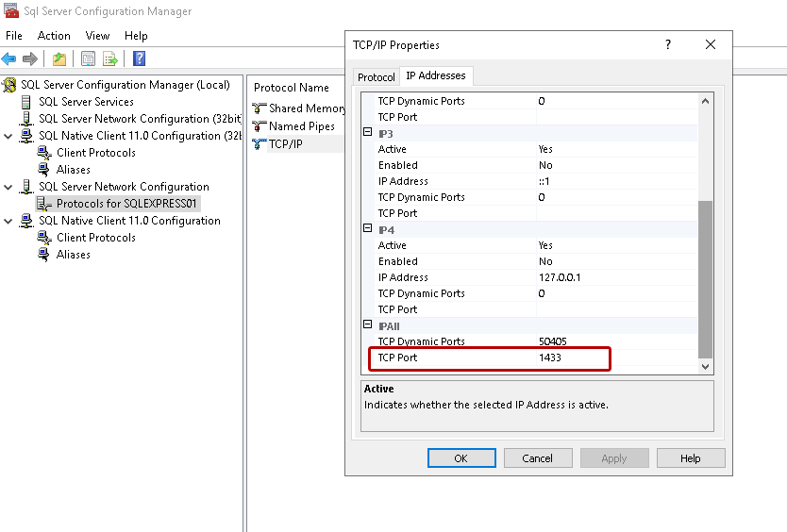This screenshot has height=532, width=787.
Task: Click the SQL Native Client 11.0 (32bit) icon
Action: [26, 136]
